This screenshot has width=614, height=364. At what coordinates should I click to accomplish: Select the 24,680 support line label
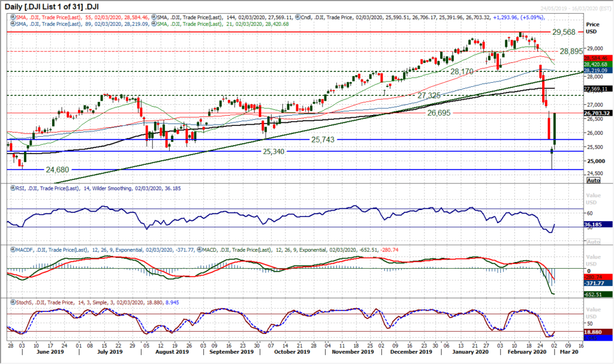click(61, 170)
